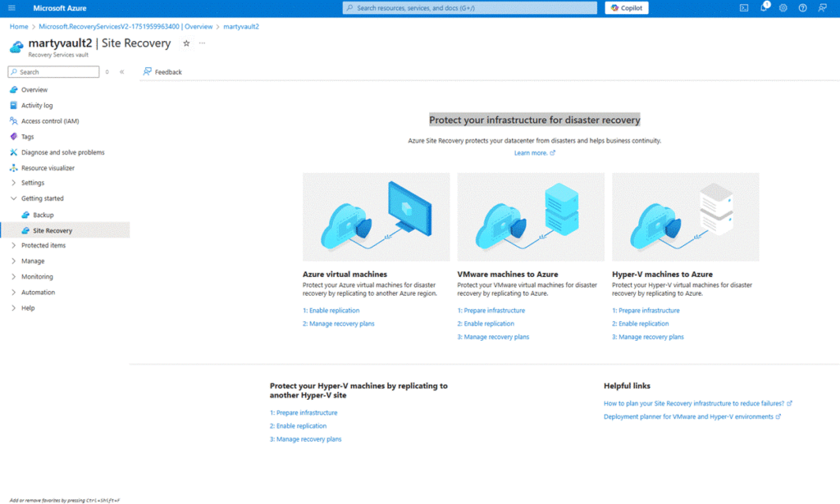Open Activity log in the sidebar
The width and height of the screenshot is (840, 504).
37,106
